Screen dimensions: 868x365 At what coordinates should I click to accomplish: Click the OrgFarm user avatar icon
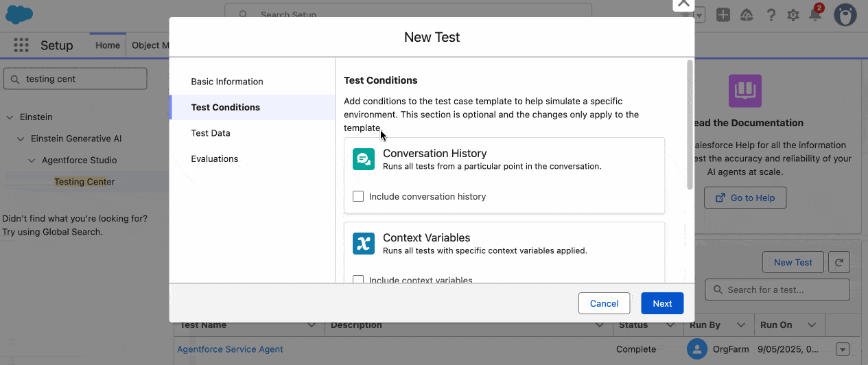pos(697,349)
